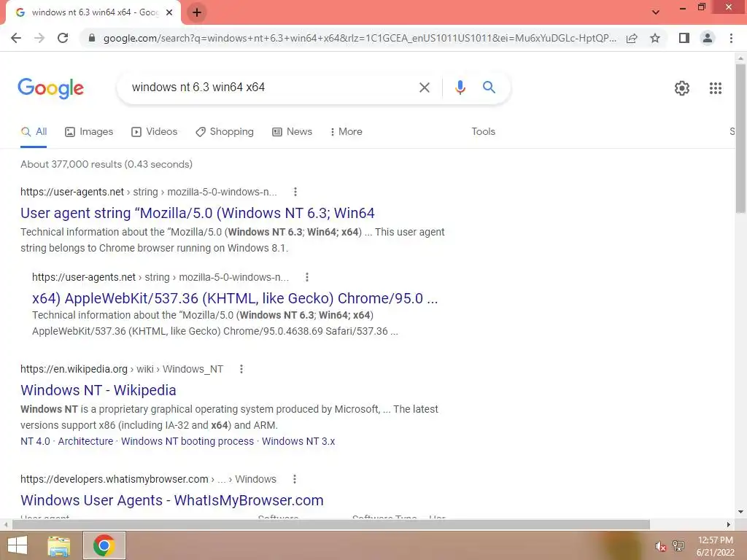The width and height of the screenshot is (747, 560).
Task: Bookmark this page with the star icon
Action: 655,38
